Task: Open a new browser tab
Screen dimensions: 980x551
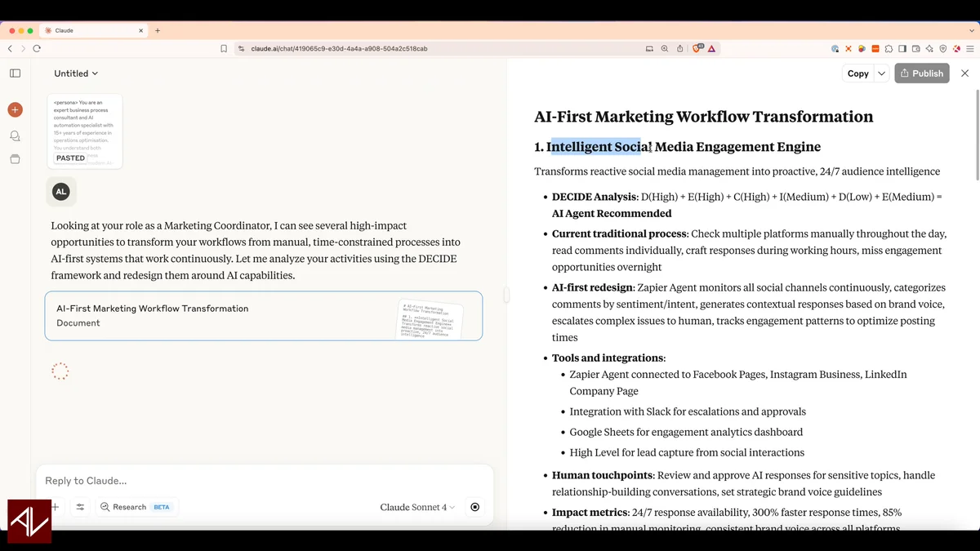Action: point(158,30)
